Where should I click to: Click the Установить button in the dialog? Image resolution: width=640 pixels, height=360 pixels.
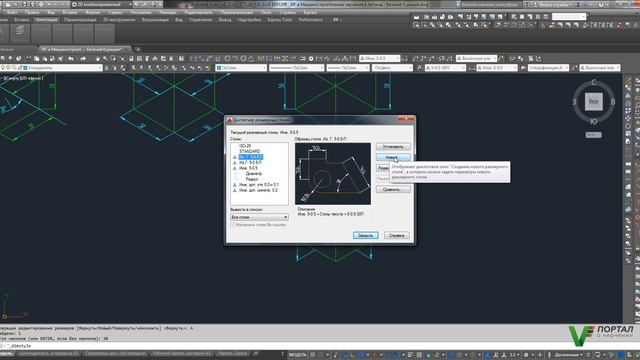(x=393, y=147)
